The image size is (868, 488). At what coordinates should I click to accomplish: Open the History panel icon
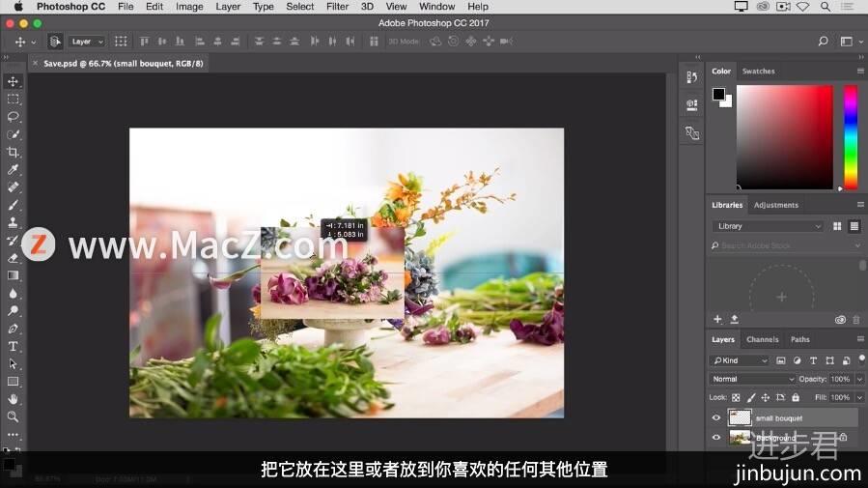click(x=692, y=77)
